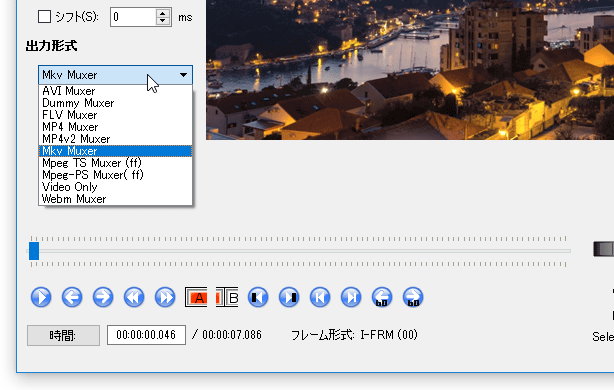Image resolution: width=614 pixels, height=390 pixels.
Task: Skip forward 60 seconds icon
Action: 413,297
